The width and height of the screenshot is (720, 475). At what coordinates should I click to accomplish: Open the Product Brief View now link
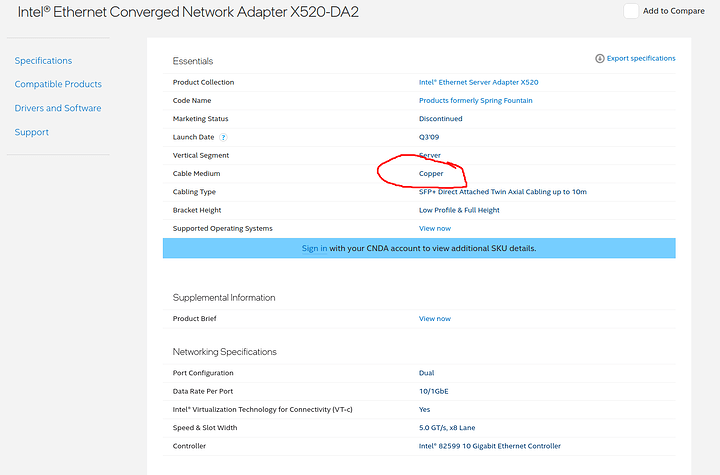434,318
